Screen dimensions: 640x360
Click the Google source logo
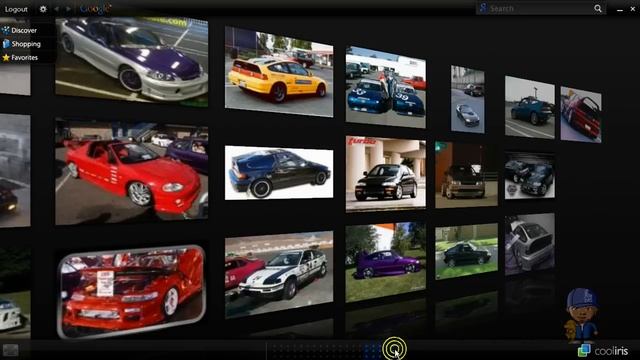point(95,9)
